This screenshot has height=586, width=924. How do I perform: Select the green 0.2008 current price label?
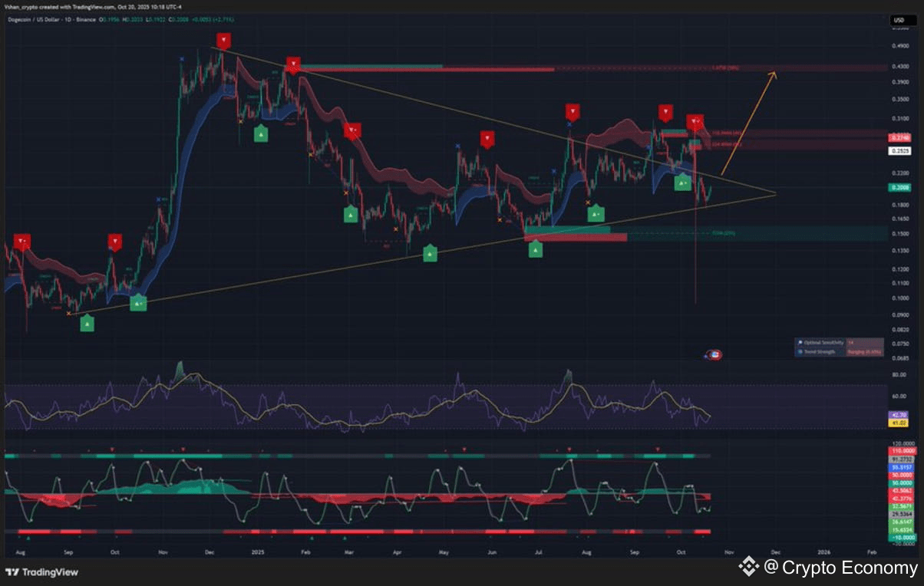pos(899,187)
